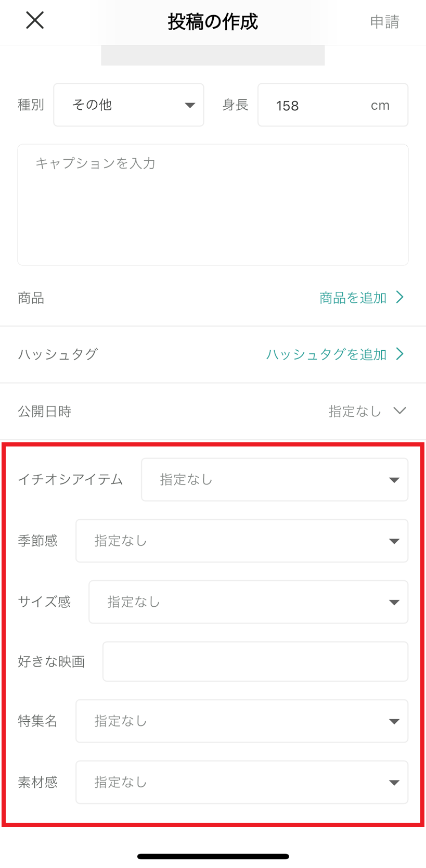Tap the 申請 submit button
Image resolution: width=426 pixels, height=868 pixels.
pos(384,22)
